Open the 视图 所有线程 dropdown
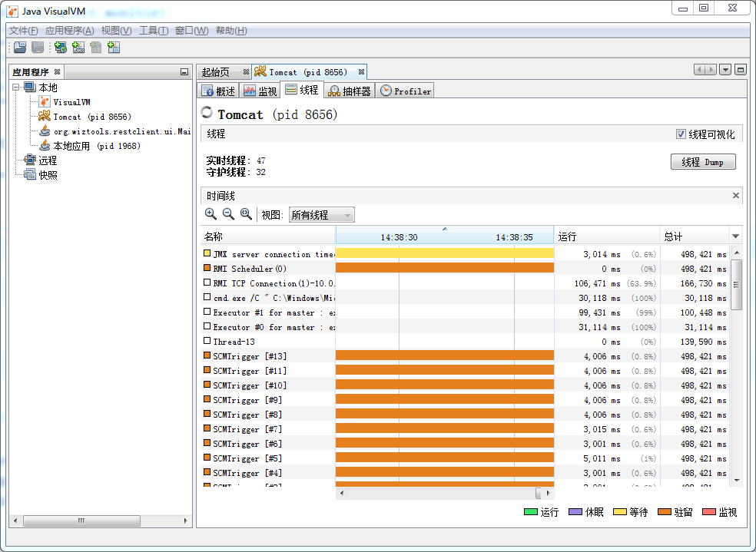756x552 pixels. 322,215
